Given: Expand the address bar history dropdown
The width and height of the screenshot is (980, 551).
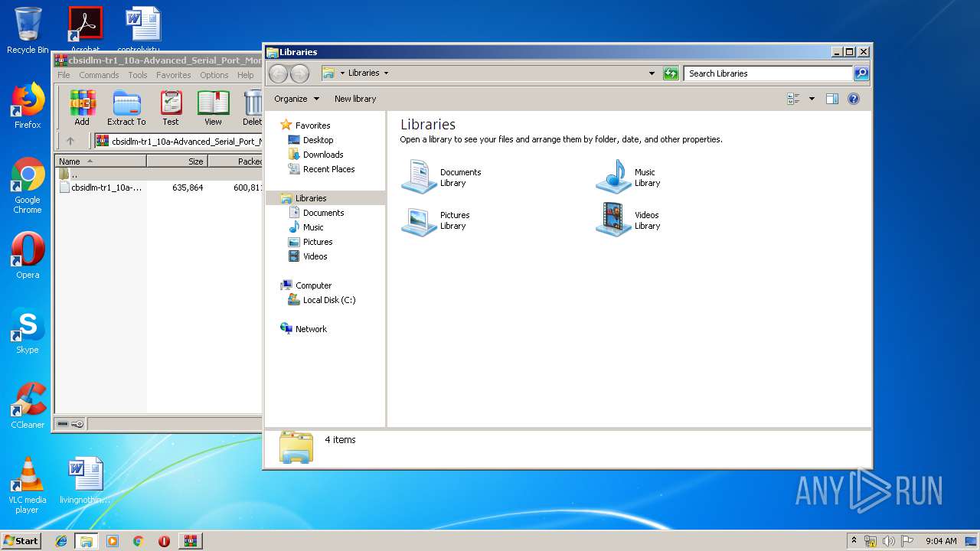Looking at the screenshot, I should (652, 73).
